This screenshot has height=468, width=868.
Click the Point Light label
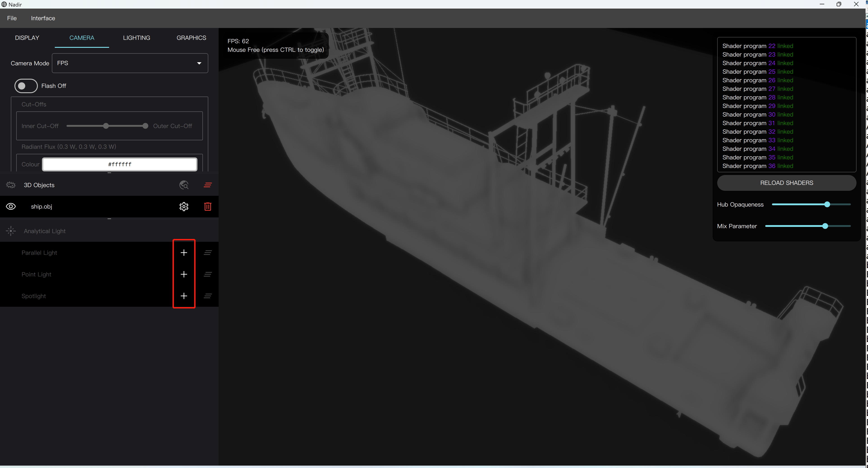[36, 274]
